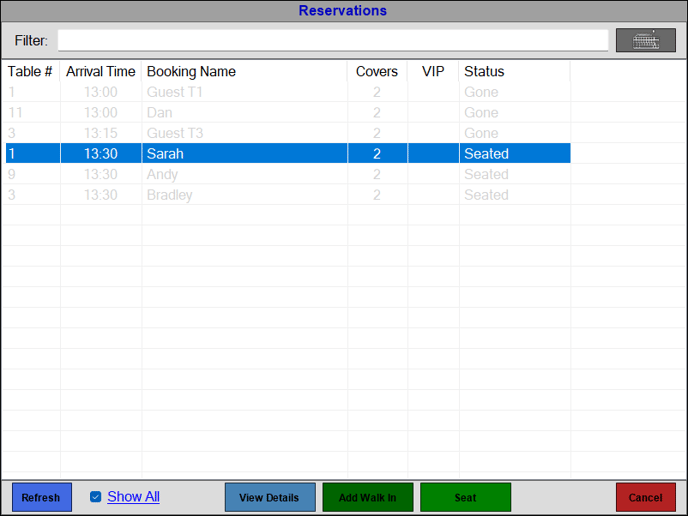Click the Show All link text
688x516 pixels.
(x=133, y=497)
